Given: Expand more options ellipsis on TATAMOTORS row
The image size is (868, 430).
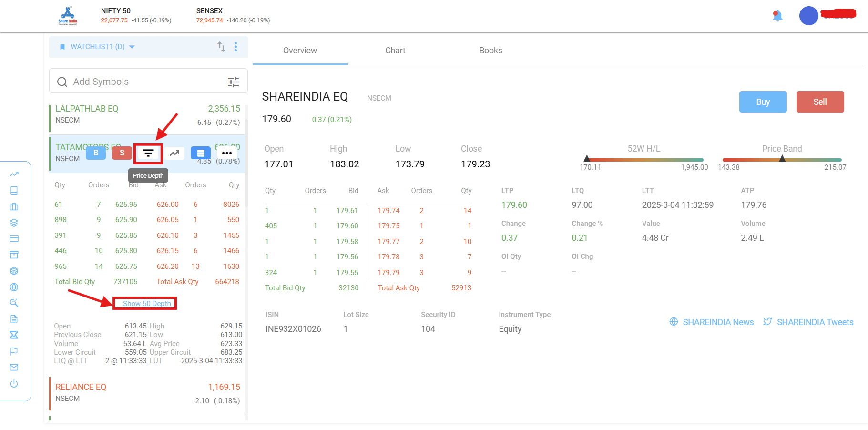Looking at the screenshot, I should point(227,153).
